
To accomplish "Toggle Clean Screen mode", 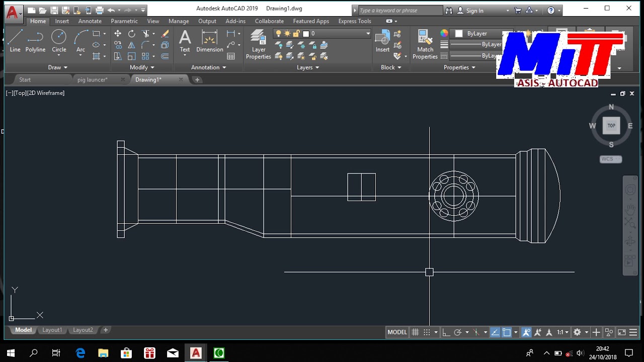I will (x=622, y=332).
